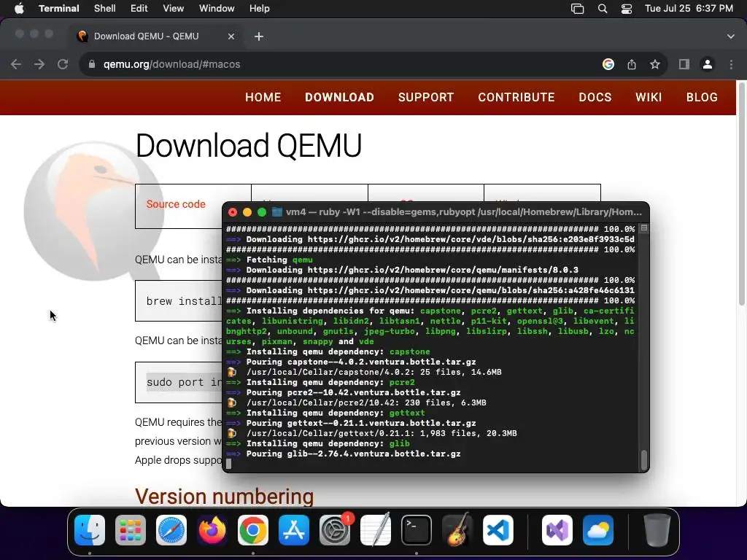Select the Source code tab
Image resolution: width=747 pixels, height=560 pixels.
click(176, 204)
